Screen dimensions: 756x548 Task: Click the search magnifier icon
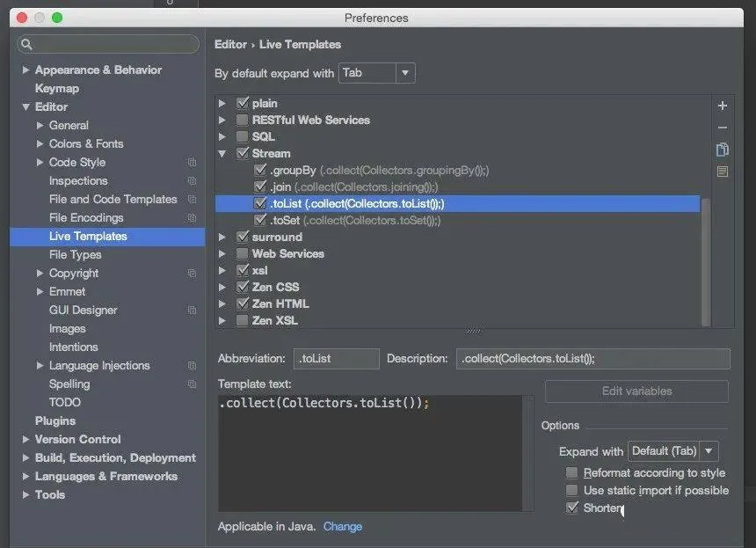27,44
